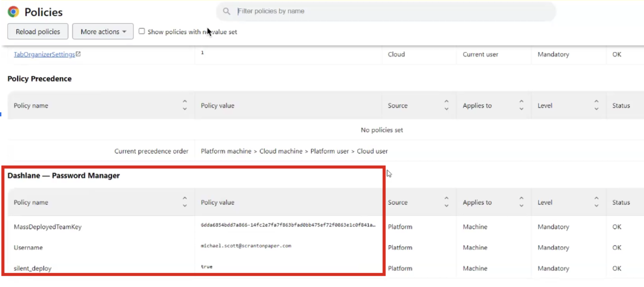The width and height of the screenshot is (644, 287).
Task: Focus the Filter policies by name field
Action: pyautogui.click(x=391, y=11)
